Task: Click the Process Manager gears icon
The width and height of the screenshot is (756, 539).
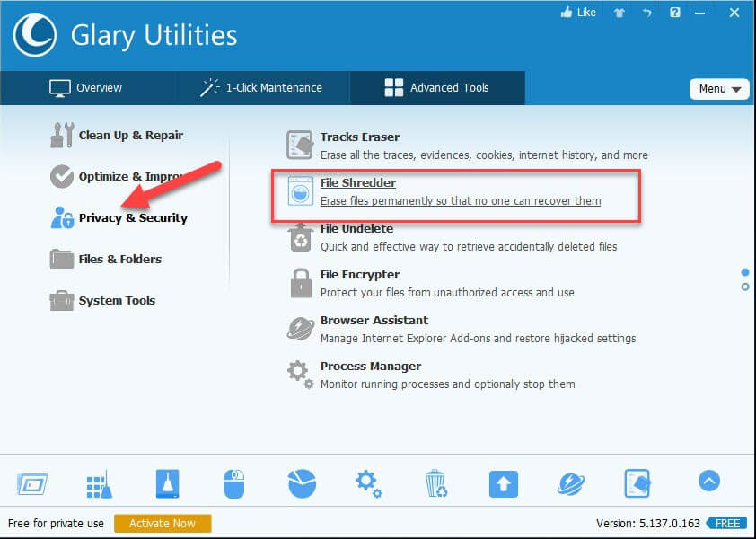Action: pos(301,375)
